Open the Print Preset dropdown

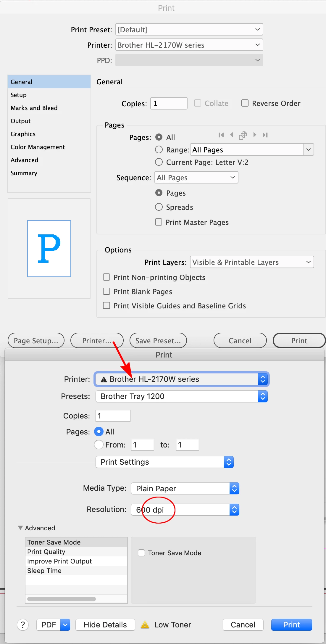pos(189,29)
